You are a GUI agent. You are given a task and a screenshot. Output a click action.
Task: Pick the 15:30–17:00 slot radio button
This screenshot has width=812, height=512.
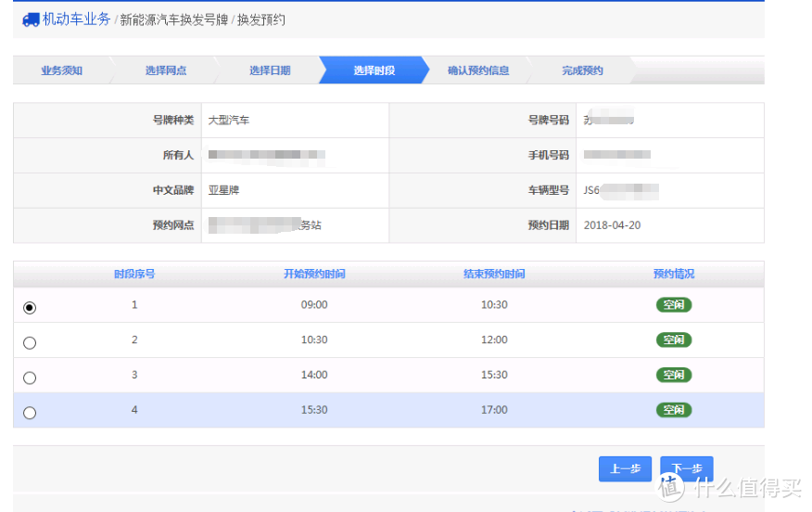(x=30, y=413)
